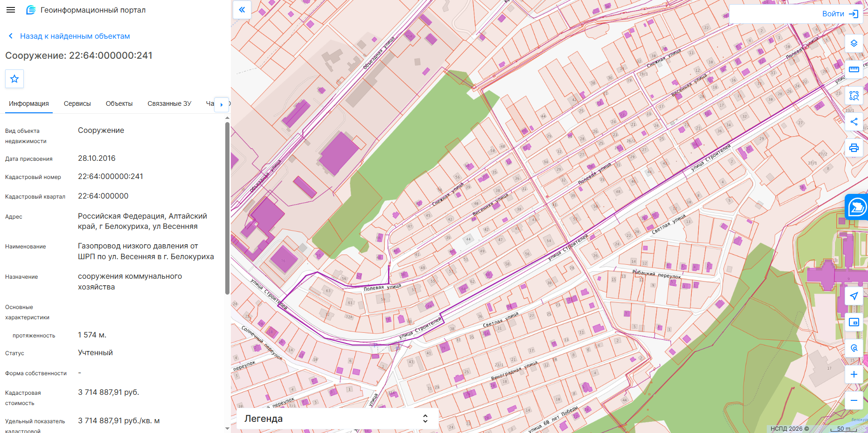Switch to the Сервисы tab
The width and height of the screenshot is (868, 433).
tap(77, 103)
